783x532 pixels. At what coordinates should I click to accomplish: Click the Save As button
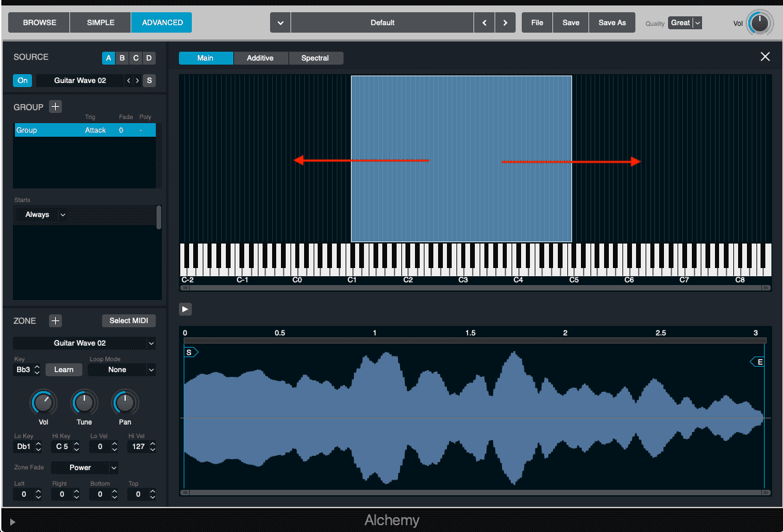click(x=612, y=22)
